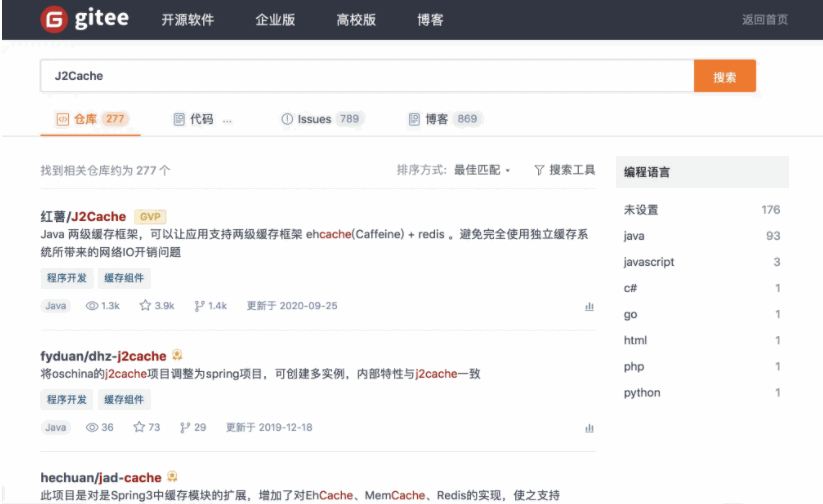This screenshot has width=823, height=504.
Task: Click the Gitee logo
Action: (85, 19)
